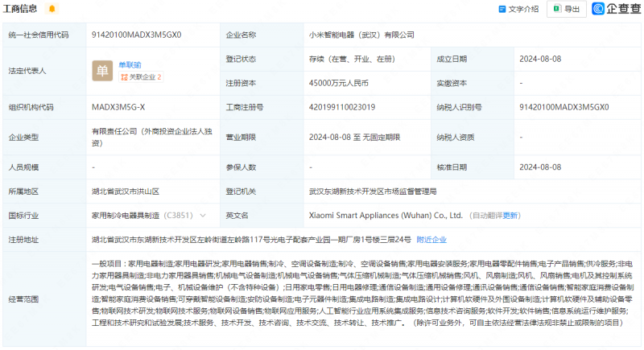Click the 单 avatar of the legal representative
This screenshot has height=350, width=644.
pos(102,71)
